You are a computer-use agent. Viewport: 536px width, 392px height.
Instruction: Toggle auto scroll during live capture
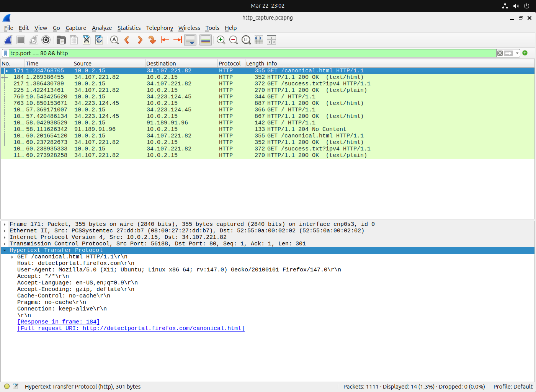click(190, 40)
